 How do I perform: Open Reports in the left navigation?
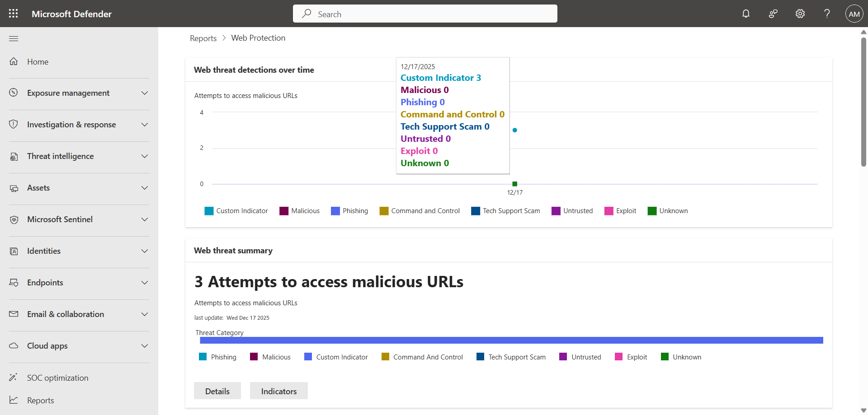40,400
